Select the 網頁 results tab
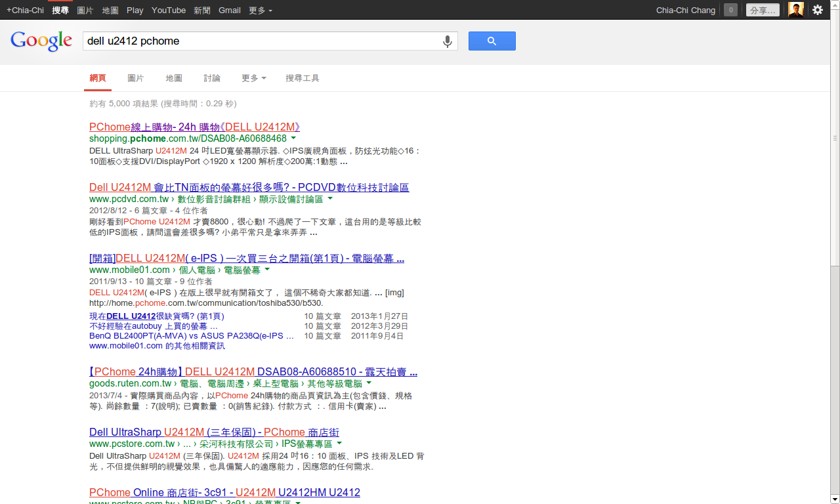Viewport: 840px width, 504px height. [98, 78]
